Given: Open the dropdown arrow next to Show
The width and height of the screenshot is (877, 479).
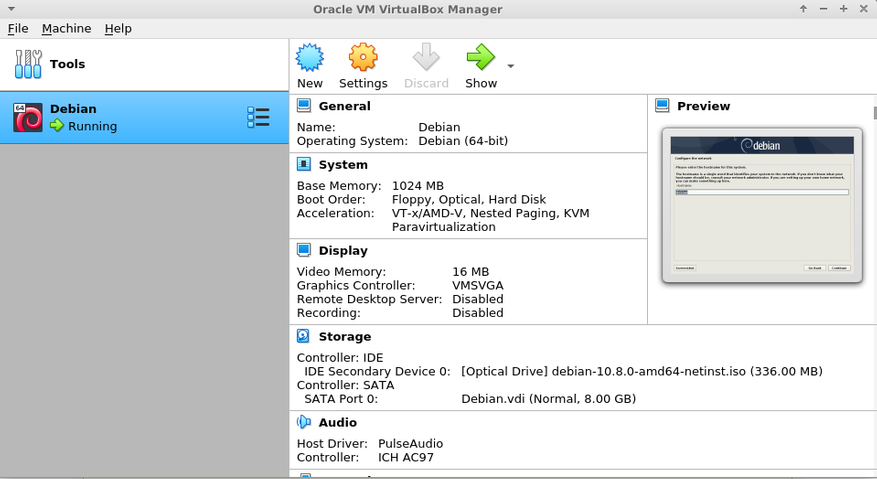Looking at the screenshot, I should tap(510, 67).
